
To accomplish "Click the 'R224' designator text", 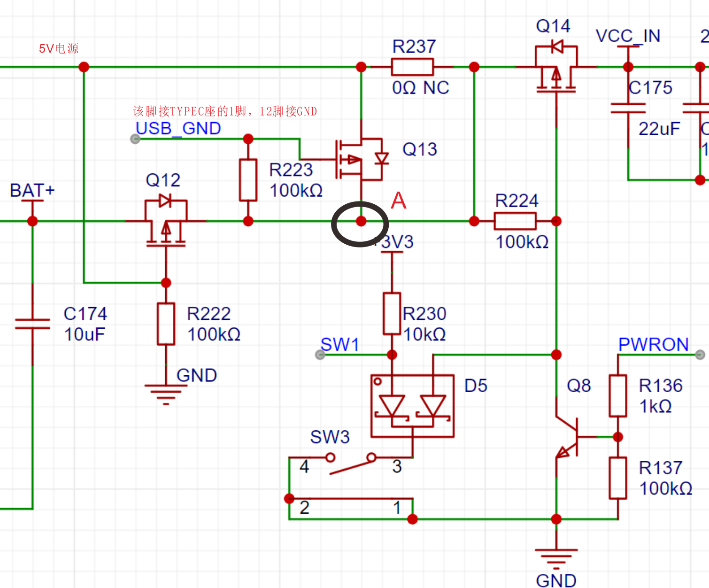I will click(517, 201).
